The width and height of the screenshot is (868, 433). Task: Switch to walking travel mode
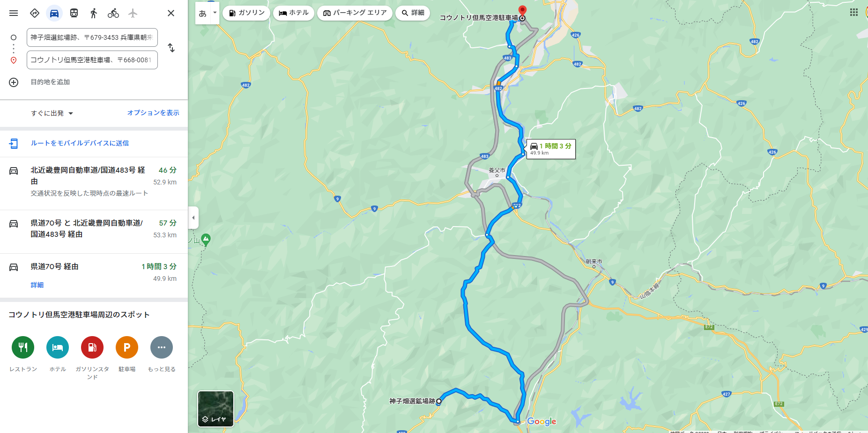pos(94,13)
